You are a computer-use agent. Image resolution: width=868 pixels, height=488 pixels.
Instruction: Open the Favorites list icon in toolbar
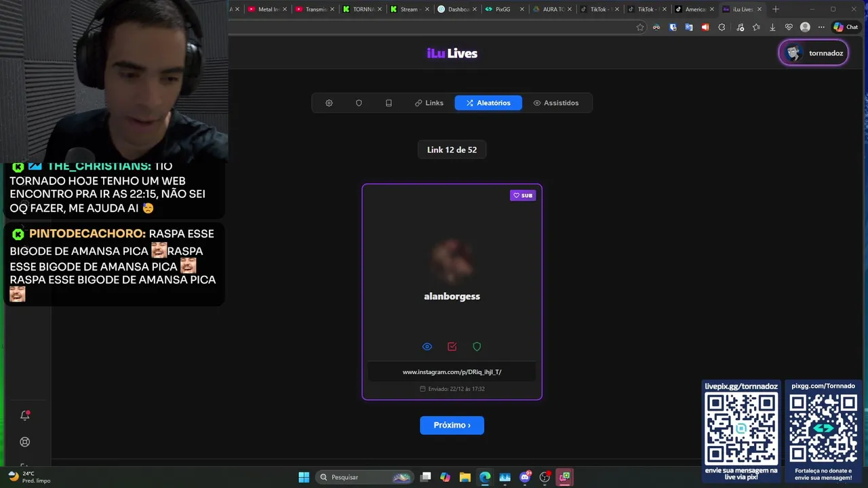tap(756, 27)
